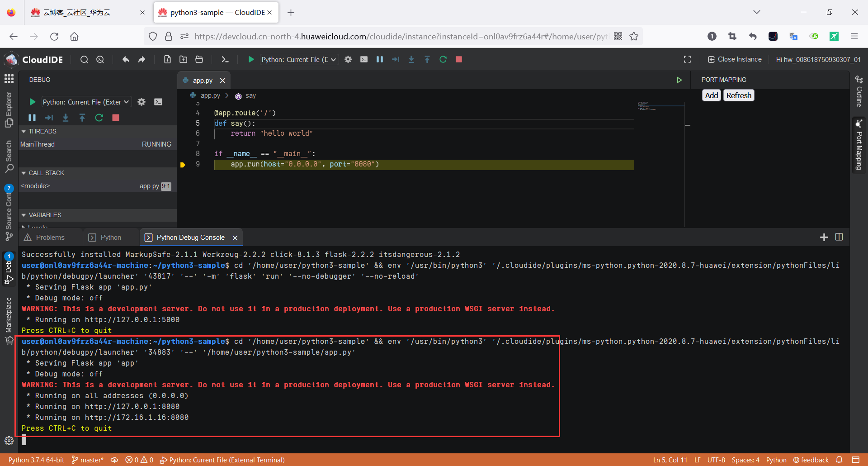Open launch configuration gear in top toolbar
The image size is (868, 466).
[x=348, y=59]
